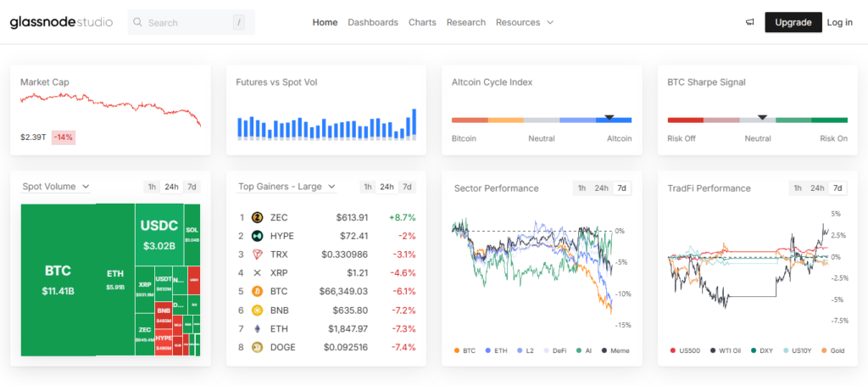The width and height of the screenshot is (868, 386).
Task: Click the Upgrade button
Action: click(793, 22)
